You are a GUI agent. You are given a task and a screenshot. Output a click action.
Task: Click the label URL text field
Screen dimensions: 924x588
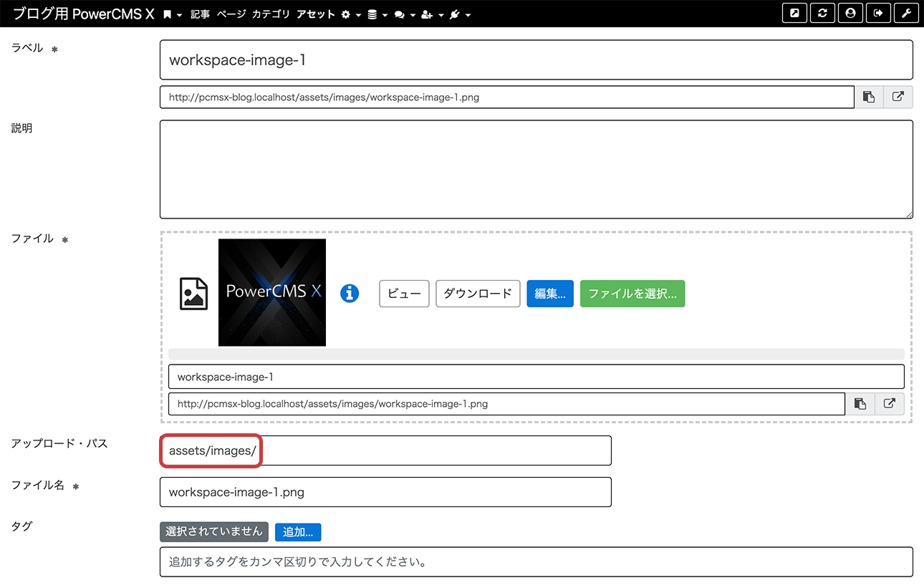click(x=507, y=97)
